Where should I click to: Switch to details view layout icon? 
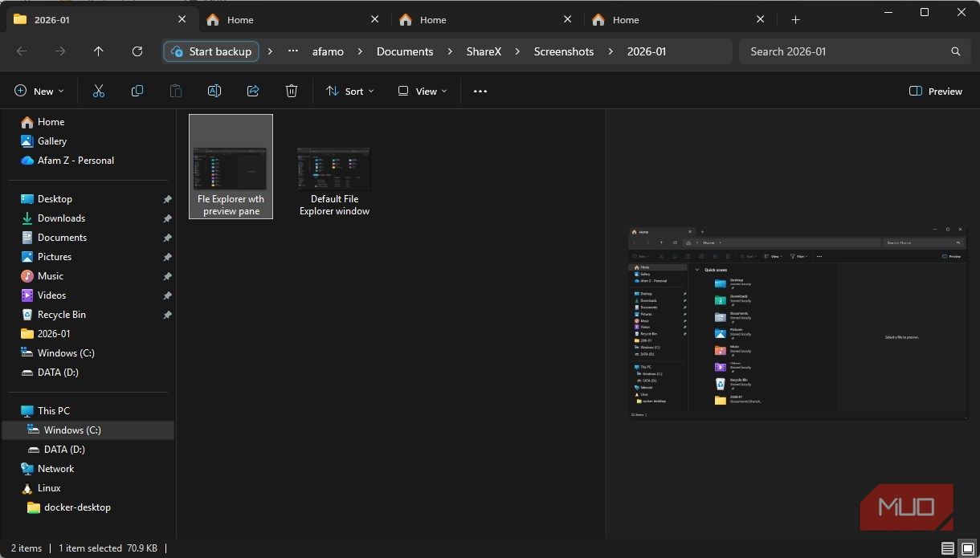tap(949, 548)
